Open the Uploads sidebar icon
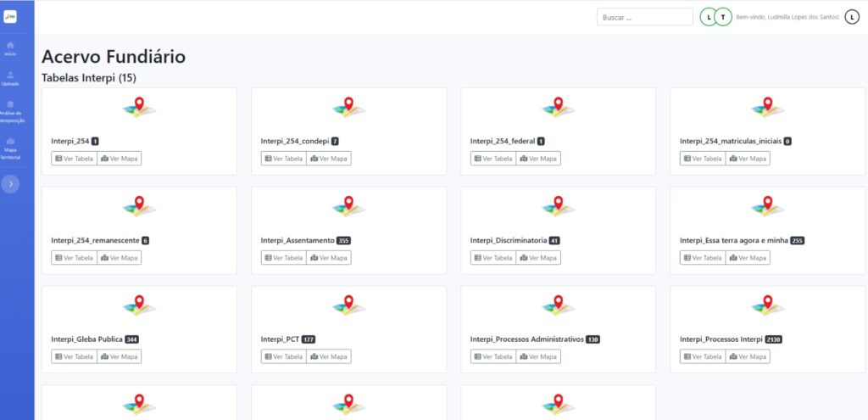 [x=10, y=77]
